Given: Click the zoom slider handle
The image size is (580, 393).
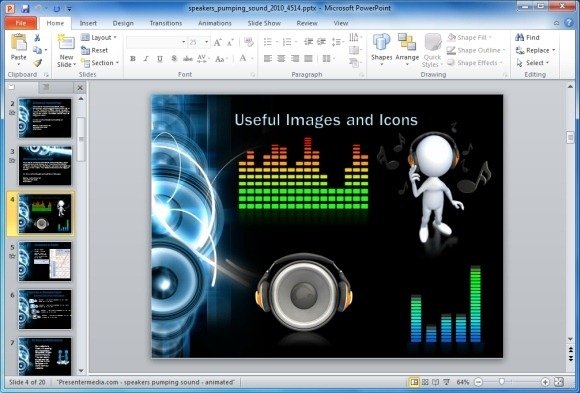Looking at the screenshot, I should (x=502, y=382).
